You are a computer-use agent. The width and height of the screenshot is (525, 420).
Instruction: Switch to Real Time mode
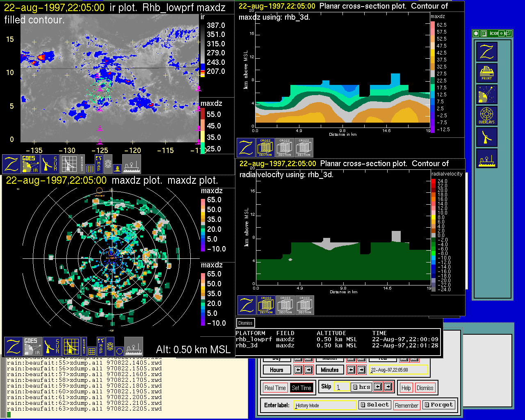275,388
